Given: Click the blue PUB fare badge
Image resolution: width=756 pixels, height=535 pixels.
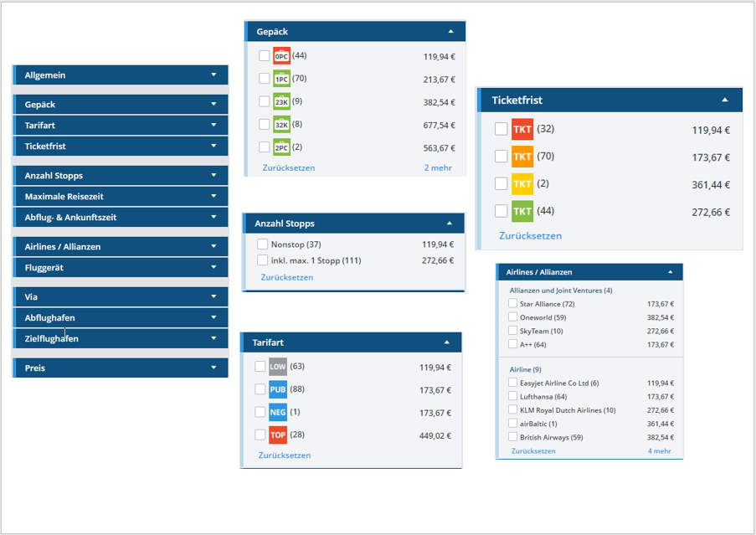Looking at the screenshot, I should tap(278, 389).
